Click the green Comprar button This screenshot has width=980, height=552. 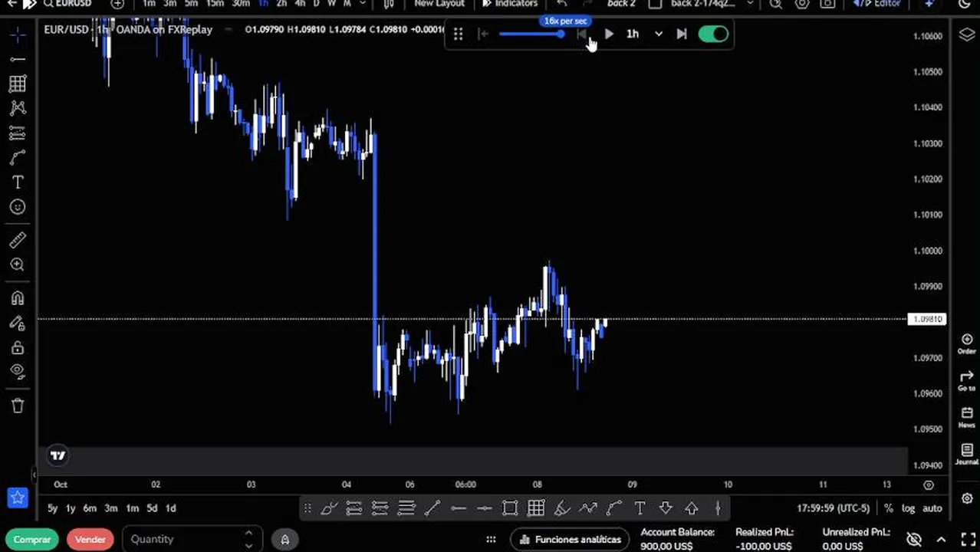tap(32, 540)
